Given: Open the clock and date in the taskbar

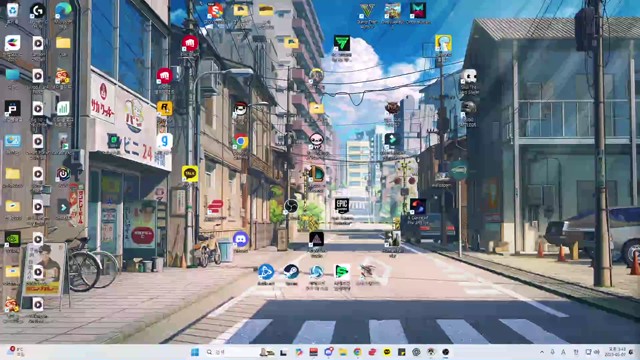Looking at the screenshot, I should coord(615,352).
